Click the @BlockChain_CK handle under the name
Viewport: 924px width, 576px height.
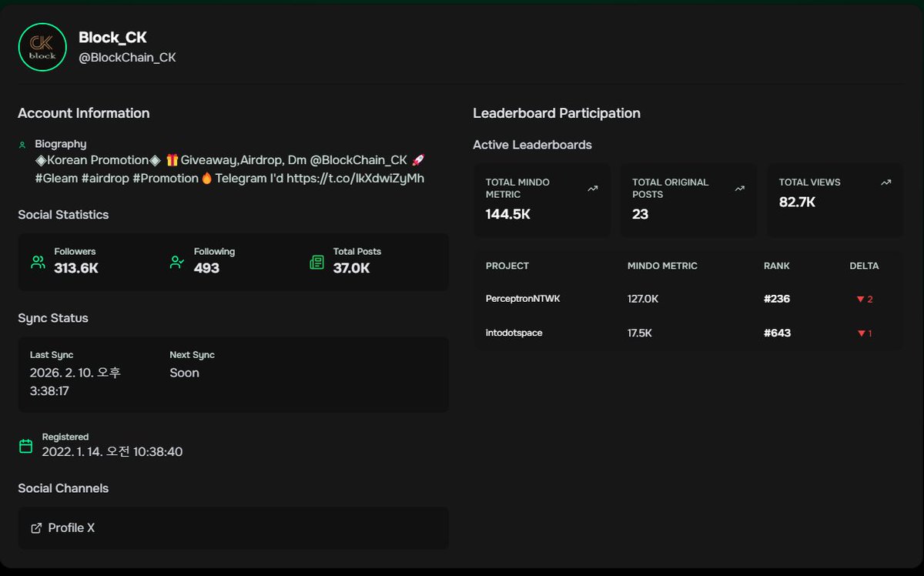click(127, 58)
